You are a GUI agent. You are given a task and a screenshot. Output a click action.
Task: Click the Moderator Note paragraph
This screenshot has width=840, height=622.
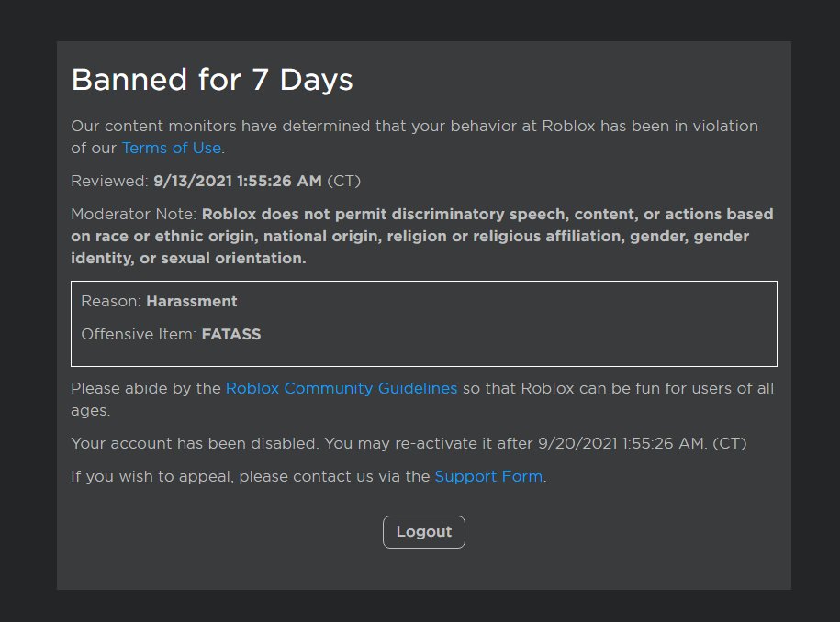pyautogui.click(x=422, y=236)
